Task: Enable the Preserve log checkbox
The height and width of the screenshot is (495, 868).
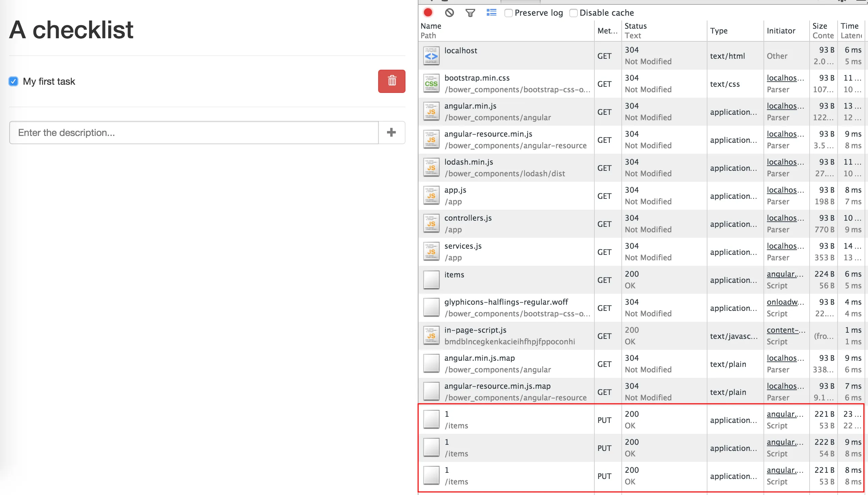Action: click(x=509, y=13)
